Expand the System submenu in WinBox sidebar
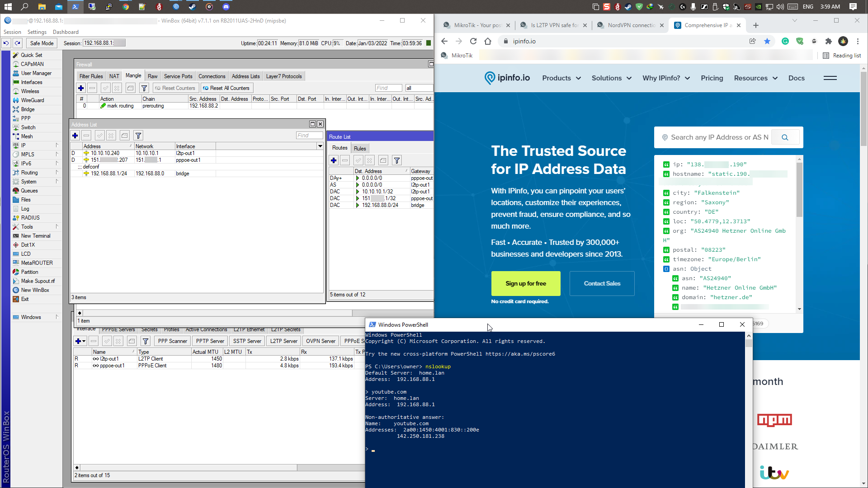Viewport: 868px width, 488px height. click(37, 182)
